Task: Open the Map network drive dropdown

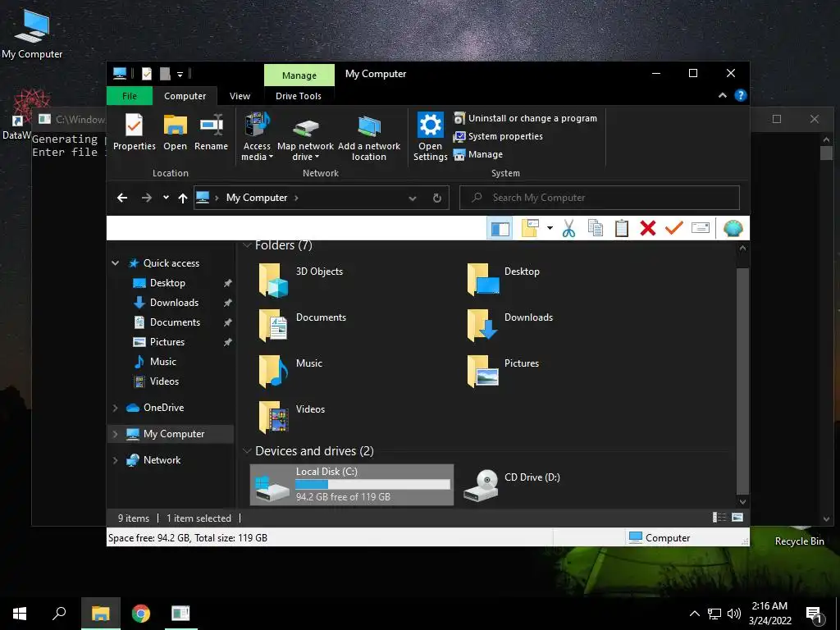Action: coord(305,137)
